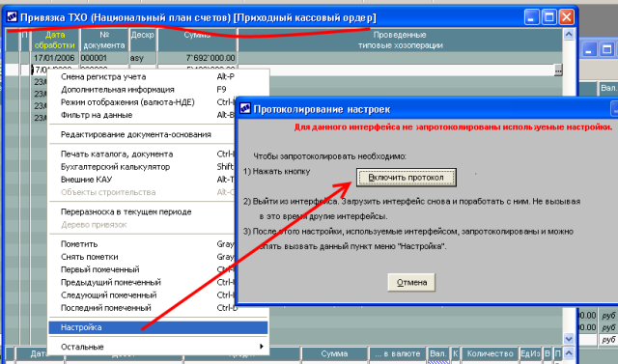
Task: Click 'Дата обработки' column header
Action: pyautogui.click(x=55, y=40)
